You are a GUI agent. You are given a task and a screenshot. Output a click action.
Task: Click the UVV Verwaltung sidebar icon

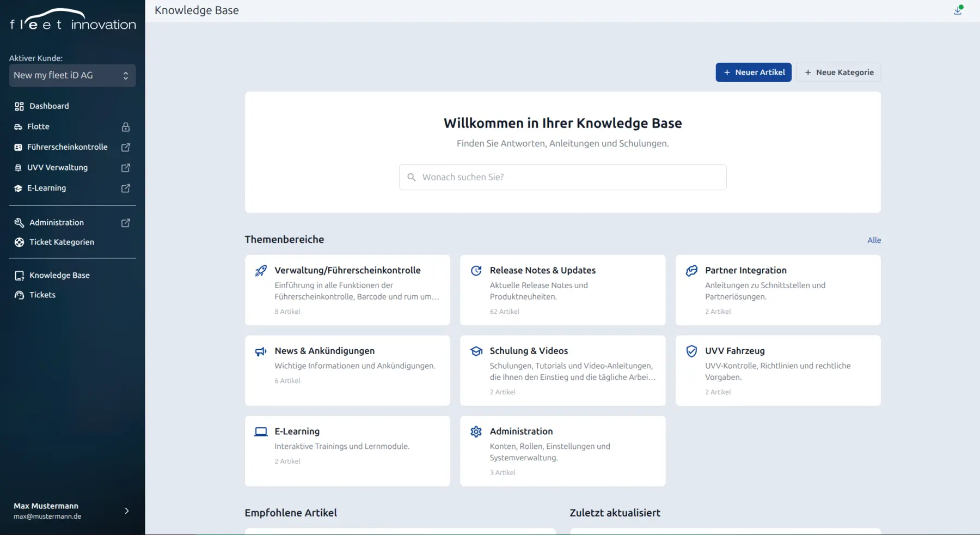[18, 168]
